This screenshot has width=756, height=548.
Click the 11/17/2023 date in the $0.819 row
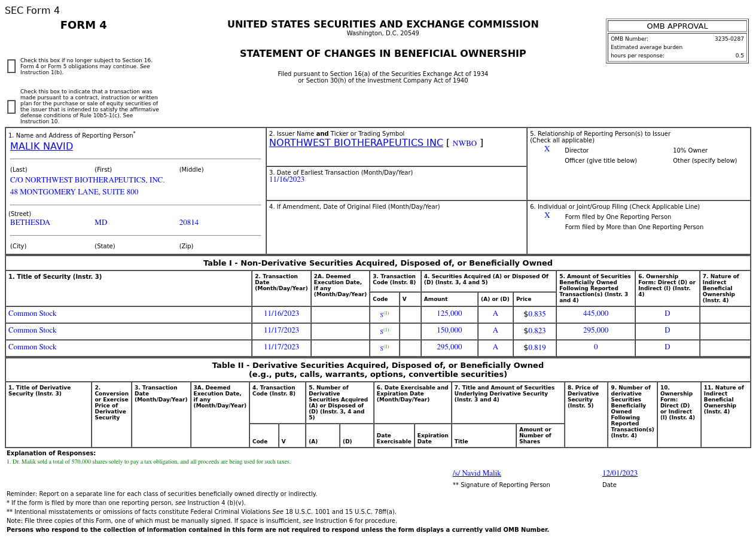281,347
